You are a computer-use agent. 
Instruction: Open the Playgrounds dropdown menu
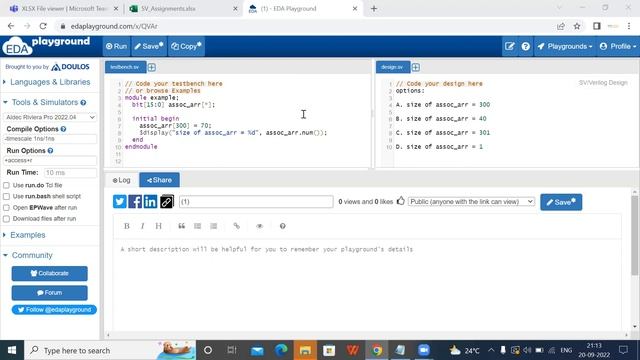click(x=565, y=47)
